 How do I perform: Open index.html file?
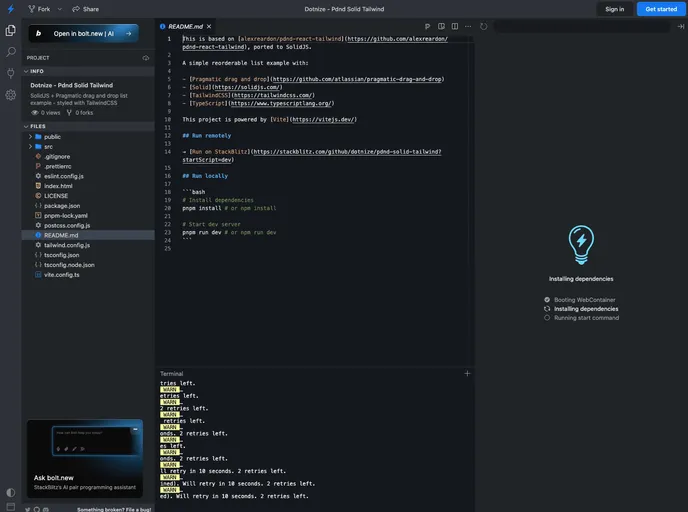click(x=88, y=186)
